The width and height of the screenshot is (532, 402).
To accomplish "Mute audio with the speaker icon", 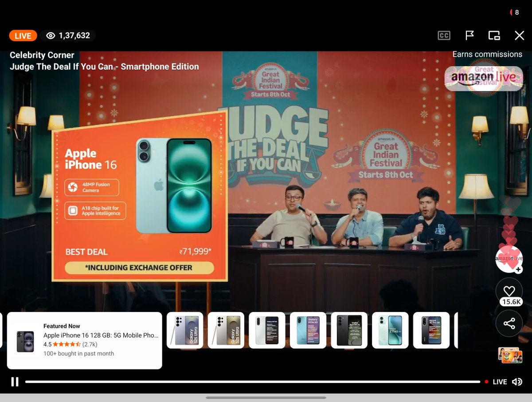I will 517,382.
